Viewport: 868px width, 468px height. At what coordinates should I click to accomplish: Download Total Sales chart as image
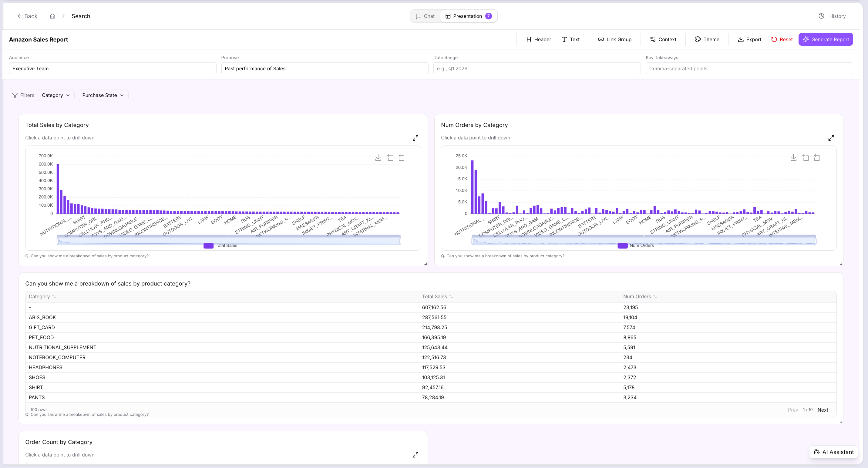[x=378, y=158]
